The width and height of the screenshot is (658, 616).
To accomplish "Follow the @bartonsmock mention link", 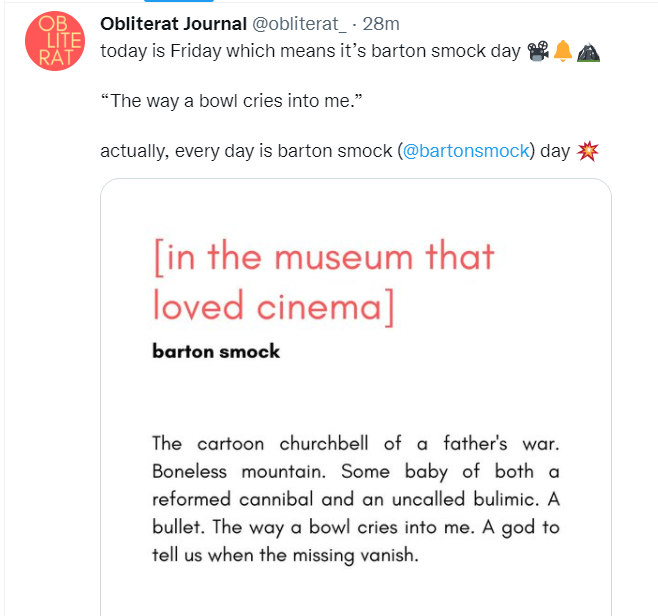I will [464, 151].
